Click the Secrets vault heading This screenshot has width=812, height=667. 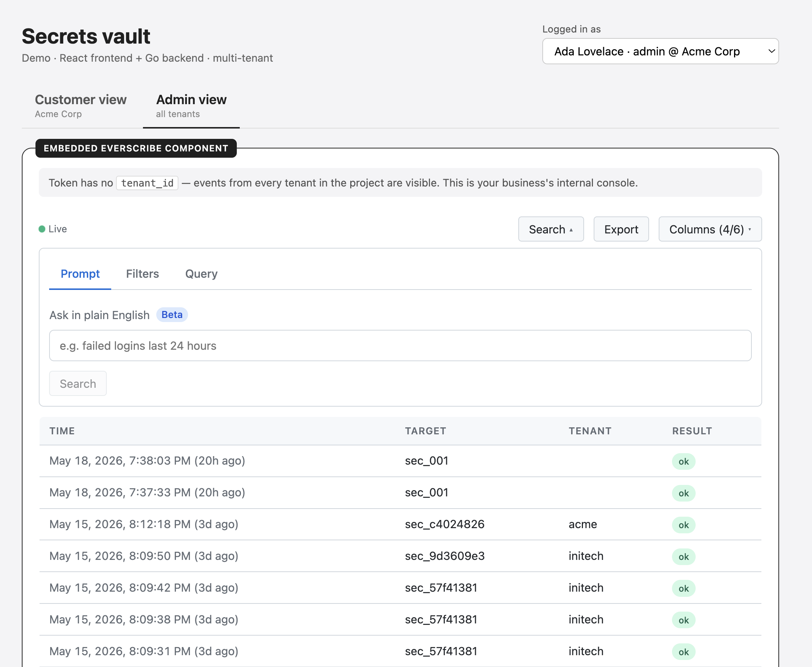(86, 37)
